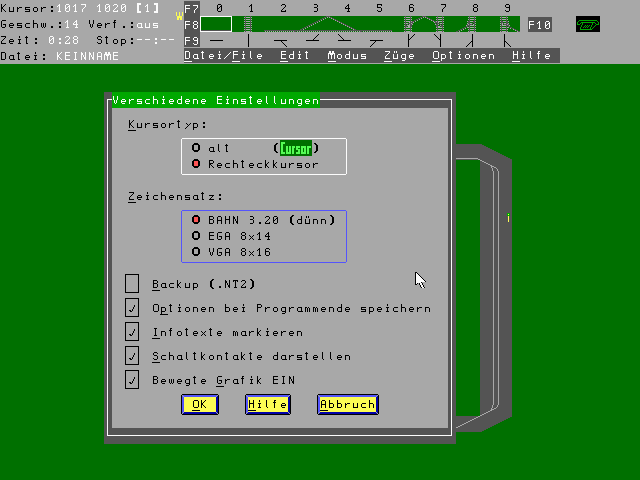Open the Züge menu

[399, 56]
